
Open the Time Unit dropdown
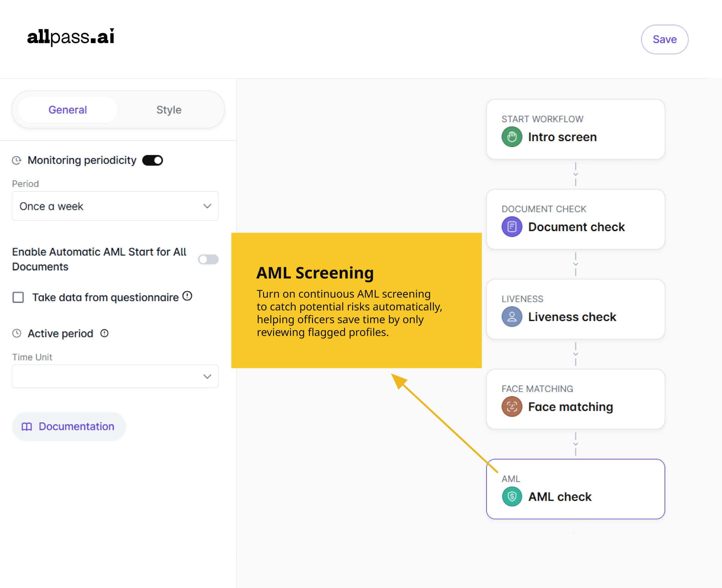(115, 376)
